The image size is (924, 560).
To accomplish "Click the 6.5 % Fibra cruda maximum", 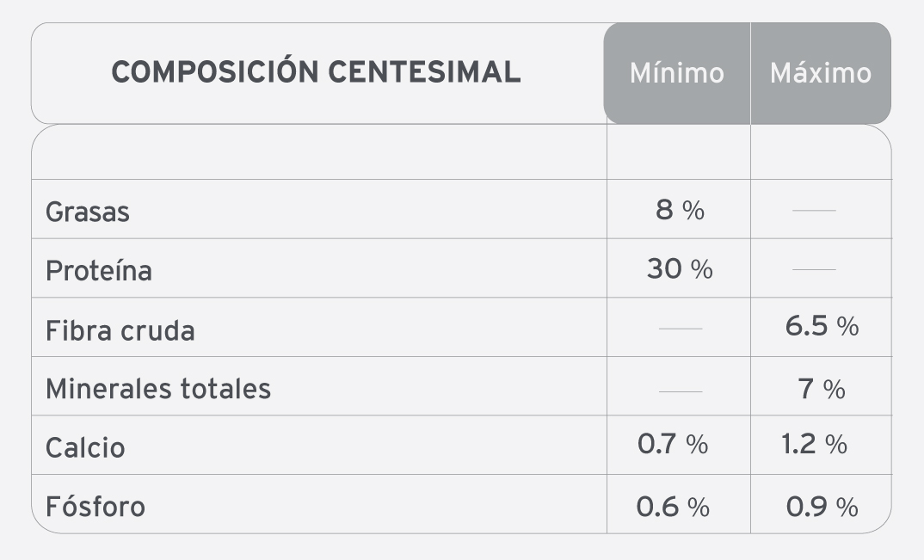I will point(822,326).
